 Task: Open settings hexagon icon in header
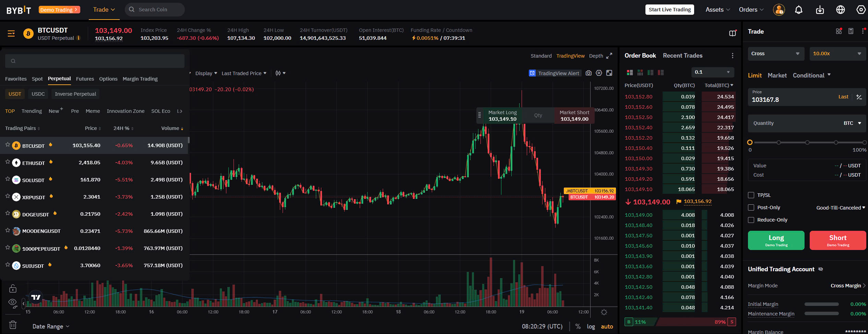coord(861,10)
